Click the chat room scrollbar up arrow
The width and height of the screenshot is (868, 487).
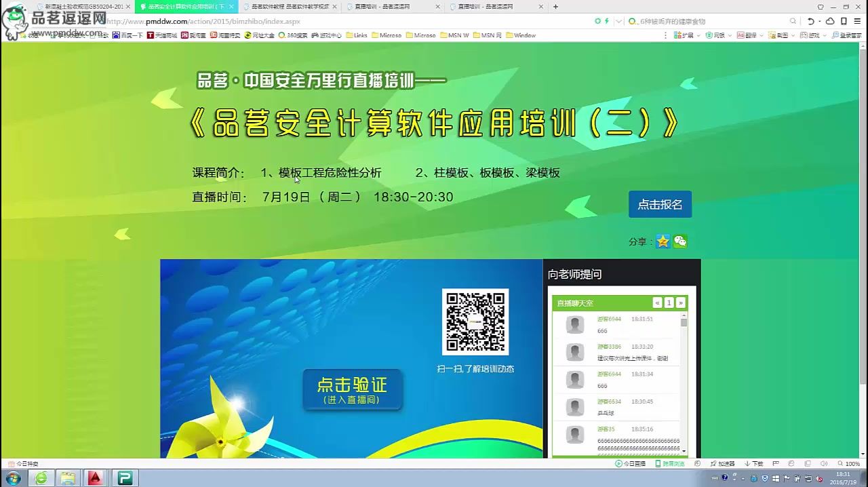(x=684, y=315)
